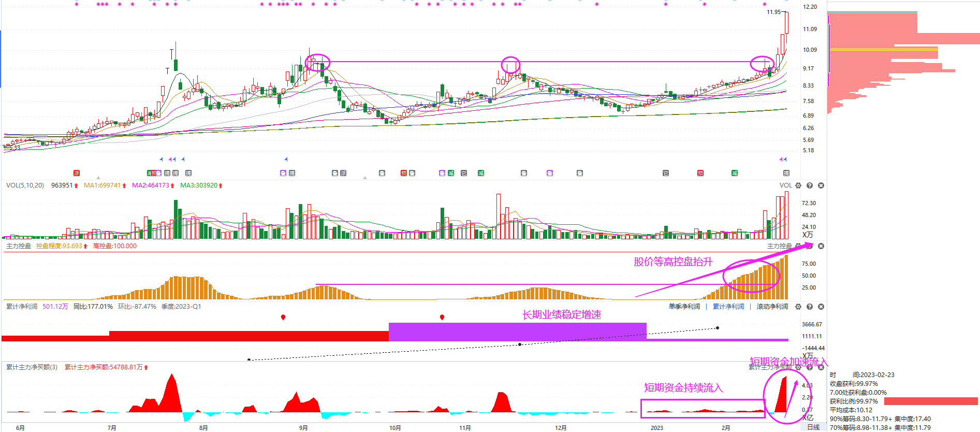
Task: Click the VOL(5,10,20) indicator label
Action: click(x=25, y=185)
